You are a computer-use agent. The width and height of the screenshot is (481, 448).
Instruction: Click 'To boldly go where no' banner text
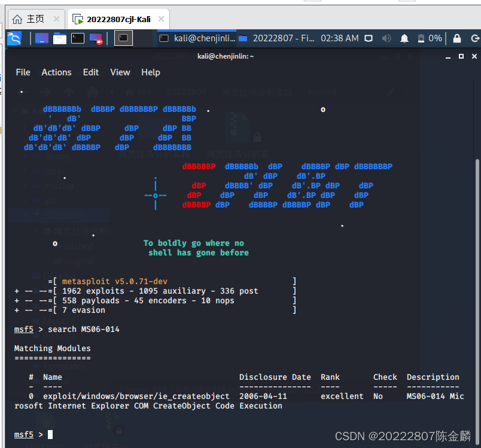(x=194, y=243)
